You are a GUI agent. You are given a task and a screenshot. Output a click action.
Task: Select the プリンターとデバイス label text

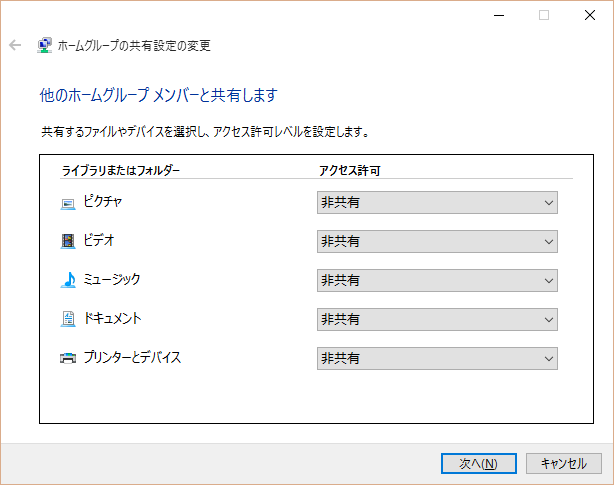coord(132,357)
